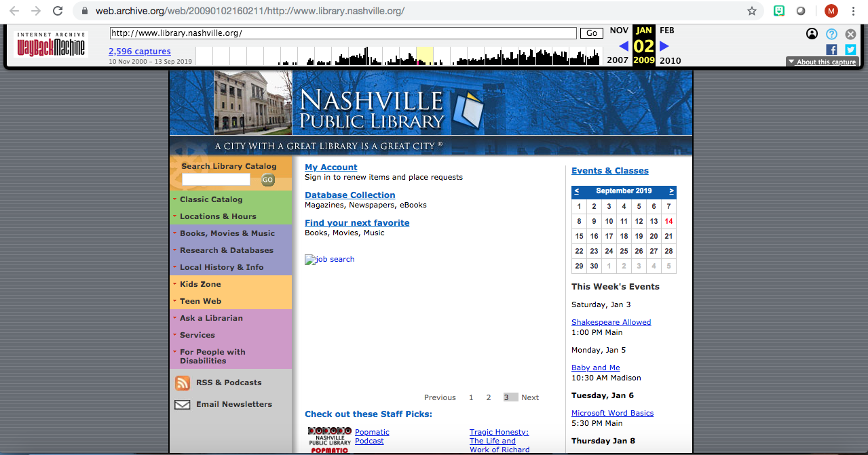Viewport: 868px width, 455px height.
Task: View site info via the padlock icon
Action: point(84,11)
